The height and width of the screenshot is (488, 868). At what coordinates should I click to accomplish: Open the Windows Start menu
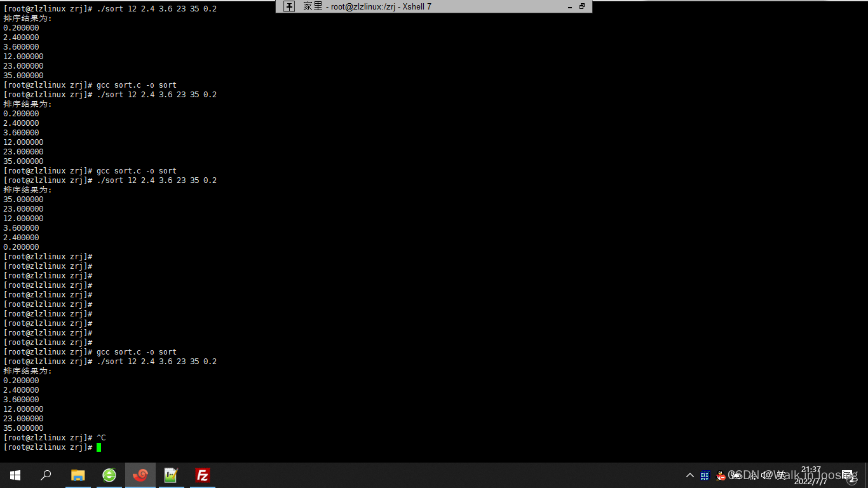point(15,475)
